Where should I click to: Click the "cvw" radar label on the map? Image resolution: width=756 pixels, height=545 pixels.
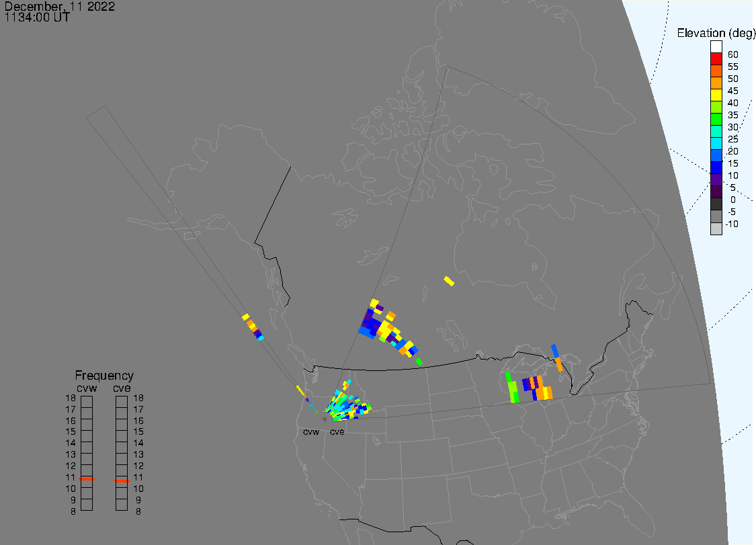(x=311, y=431)
